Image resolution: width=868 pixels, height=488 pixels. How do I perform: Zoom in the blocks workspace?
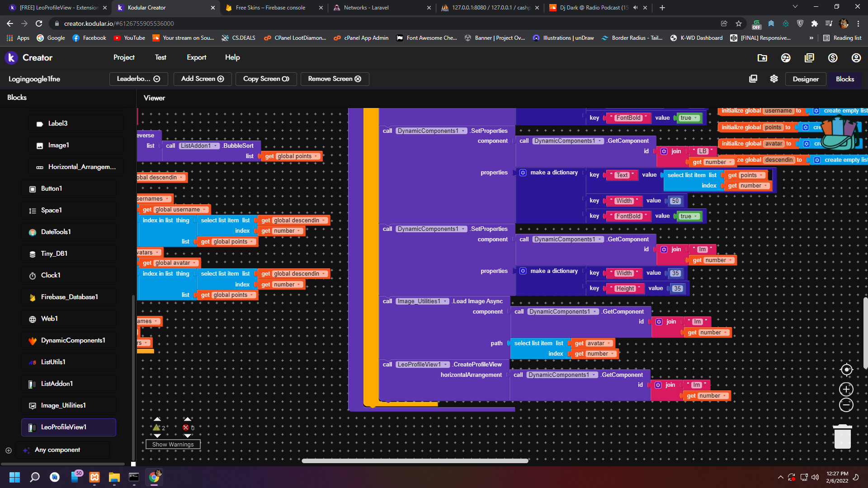point(846,389)
